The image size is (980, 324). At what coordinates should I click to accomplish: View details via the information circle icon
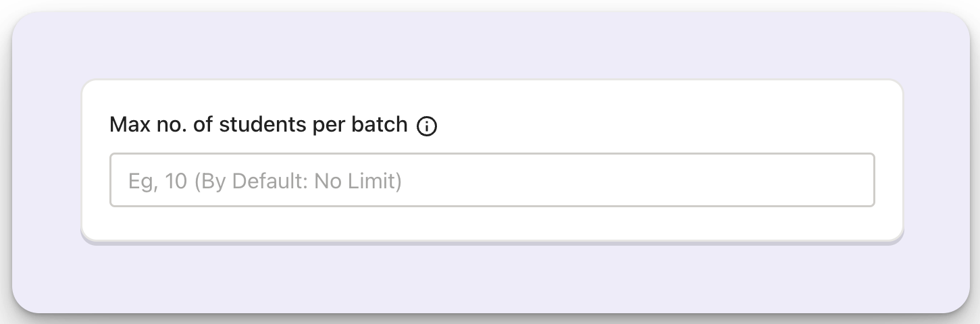pyautogui.click(x=427, y=126)
